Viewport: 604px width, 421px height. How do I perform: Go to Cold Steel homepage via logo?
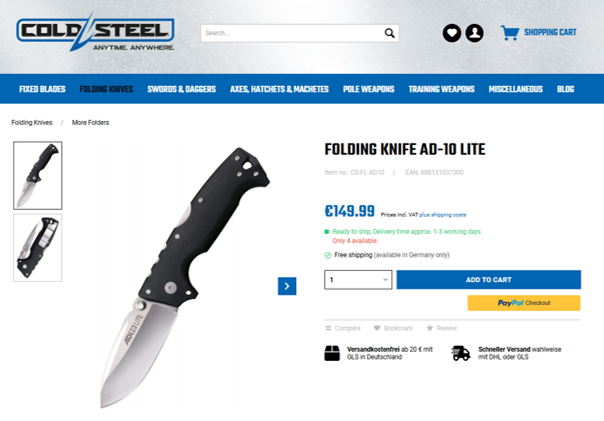coord(95,32)
